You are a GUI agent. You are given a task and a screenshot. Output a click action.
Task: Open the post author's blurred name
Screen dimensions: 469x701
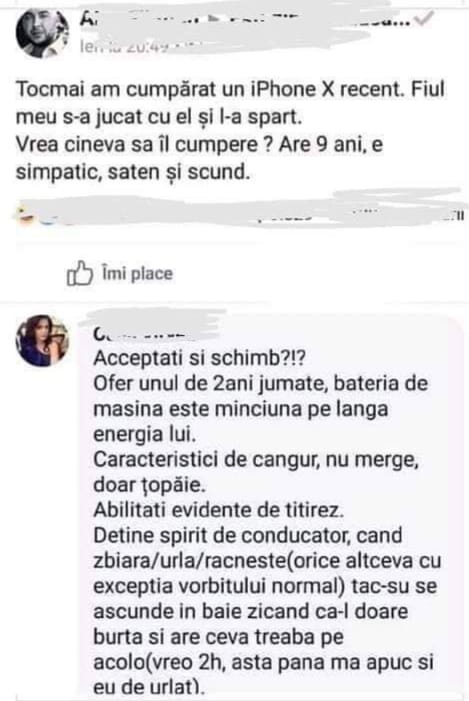(x=244, y=20)
